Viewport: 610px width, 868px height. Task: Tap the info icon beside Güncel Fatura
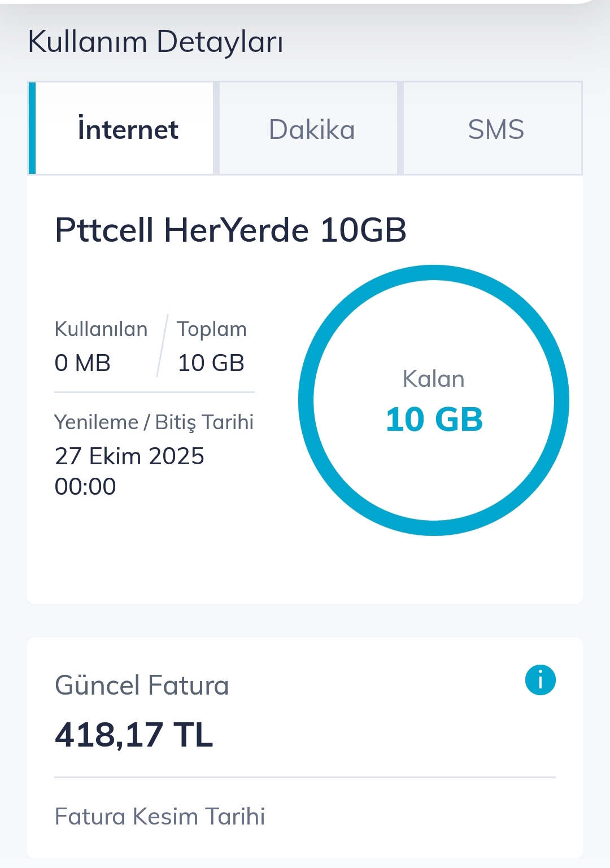[x=540, y=680]
